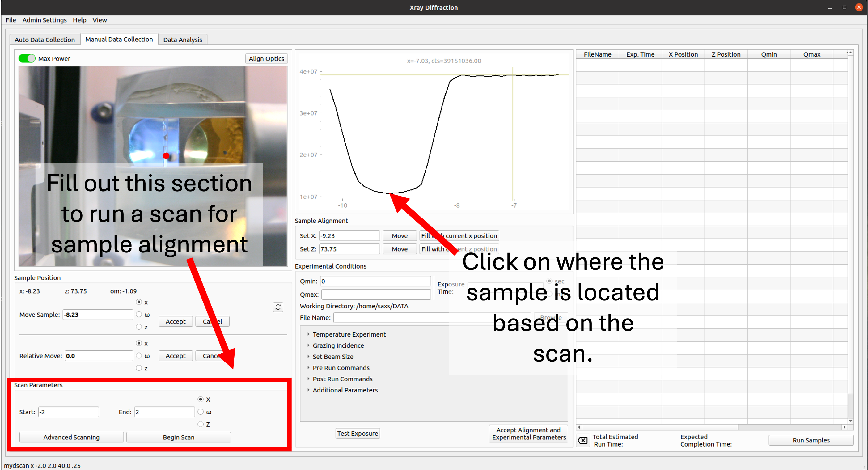The height and width of the screenshot is (470, 868).
Task: Toggle the Max Power switch
Action: pos(27,58)
